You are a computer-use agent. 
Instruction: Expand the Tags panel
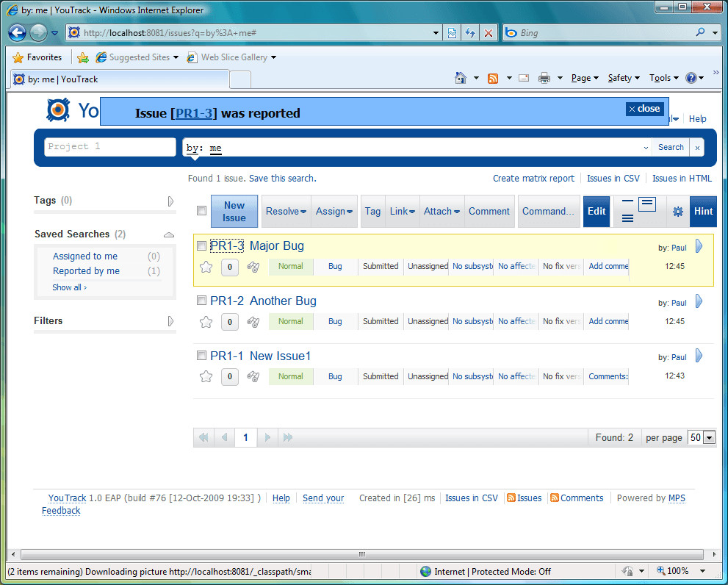(x=170, y=201)
